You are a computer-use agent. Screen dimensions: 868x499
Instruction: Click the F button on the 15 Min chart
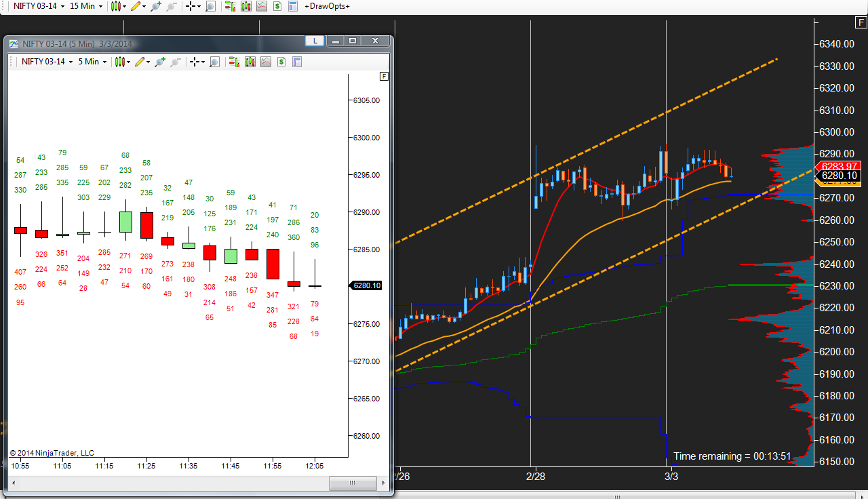pos(861,23)
